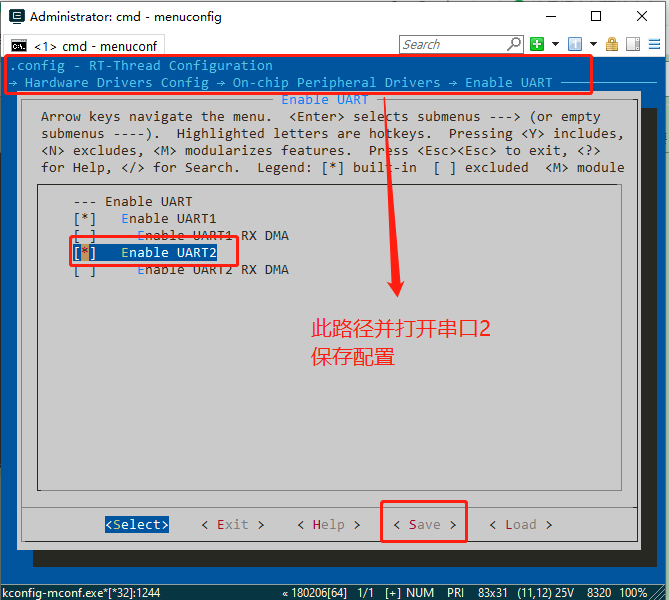Image resolution: width=669 pixels, height=600 pixels.
Task: Click the '[+]' indicator in status bar
Action: coord(393,593)
